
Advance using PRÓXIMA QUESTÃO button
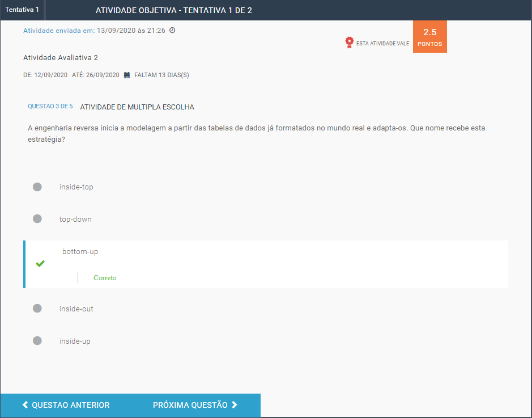point(195,405)
